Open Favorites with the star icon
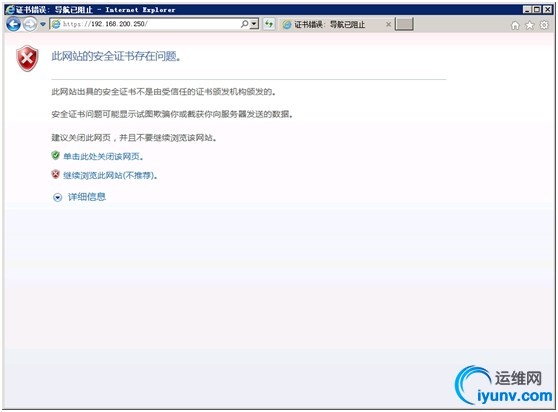 click(530, 25)
